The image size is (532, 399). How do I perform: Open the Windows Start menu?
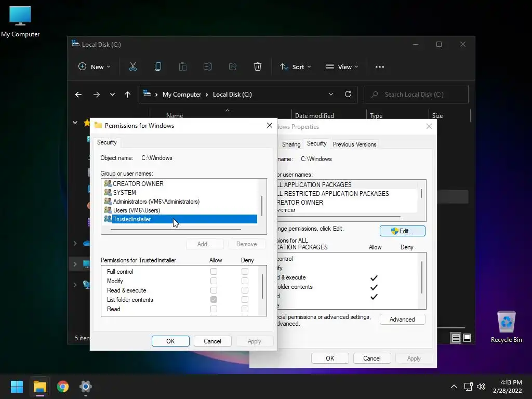[17, 387]
